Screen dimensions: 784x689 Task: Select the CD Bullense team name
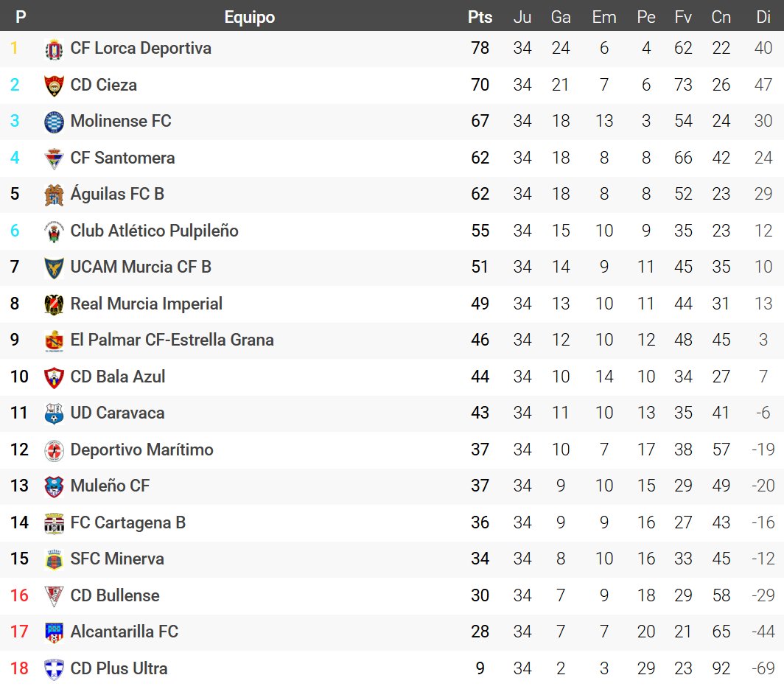coord(115,595)
